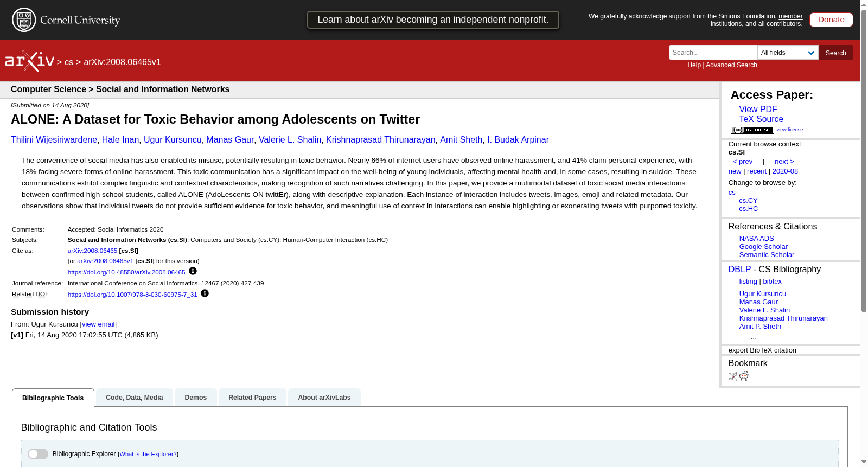Go to the previous paper via prev
The height and width of the screenshot is (467, 868).
click(x=743, y=162)
